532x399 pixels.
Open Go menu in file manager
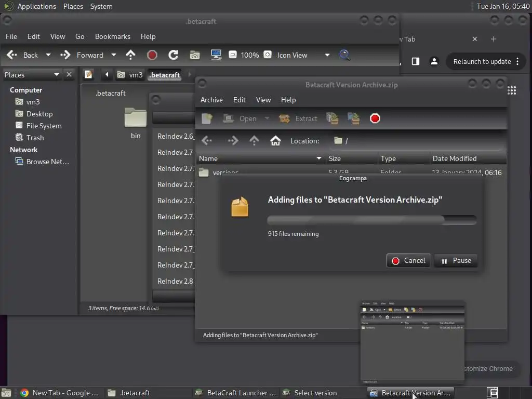coord(79,36)
